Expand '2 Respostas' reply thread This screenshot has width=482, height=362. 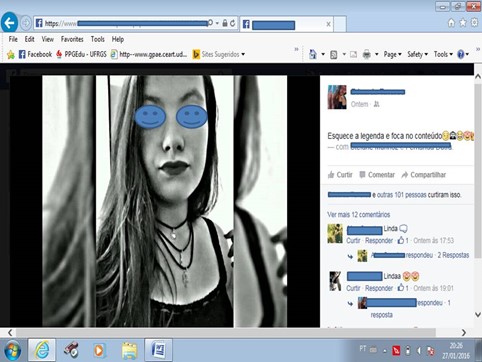pos(453,255)
